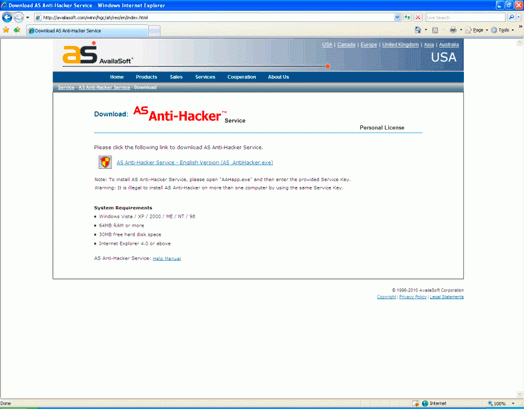Click the scrollbar down arrow

pos(520,394)
